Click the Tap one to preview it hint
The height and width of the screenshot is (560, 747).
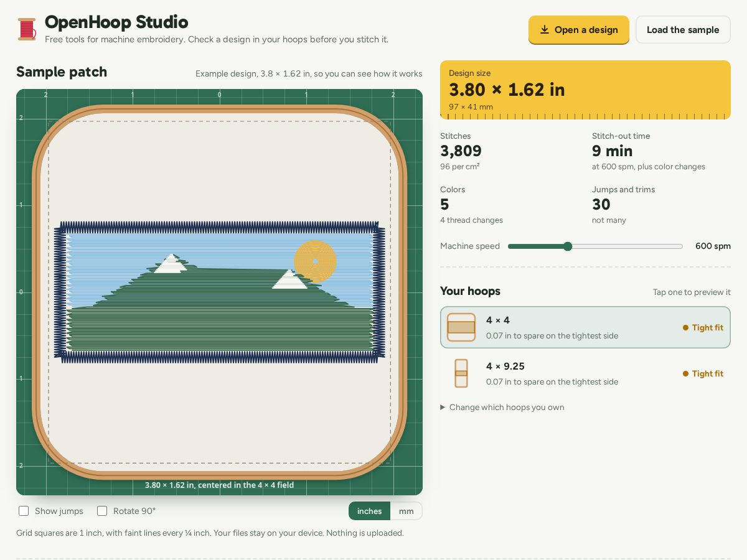coord(692,292)
